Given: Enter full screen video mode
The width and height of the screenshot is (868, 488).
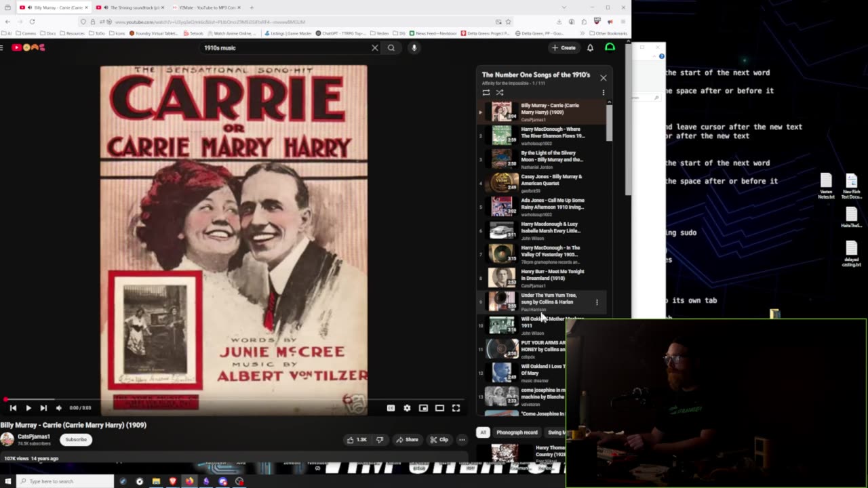Looking at the screenshot, I should pos(456,408).
